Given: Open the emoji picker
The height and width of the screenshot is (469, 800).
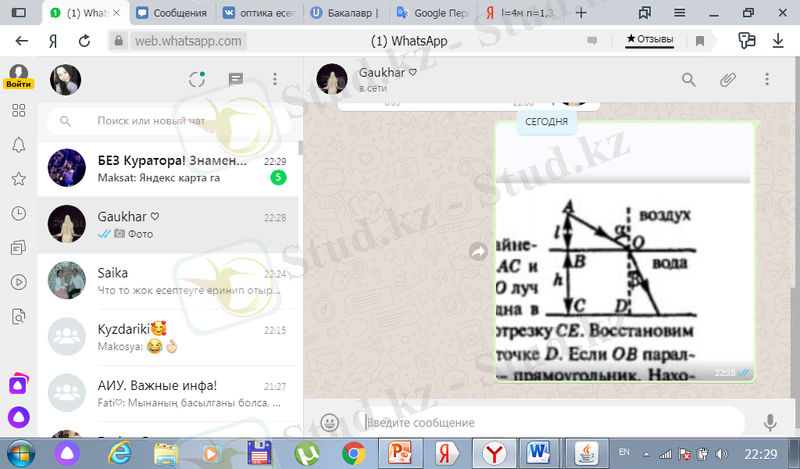Looking at the screenshot, I should (330, 423).
